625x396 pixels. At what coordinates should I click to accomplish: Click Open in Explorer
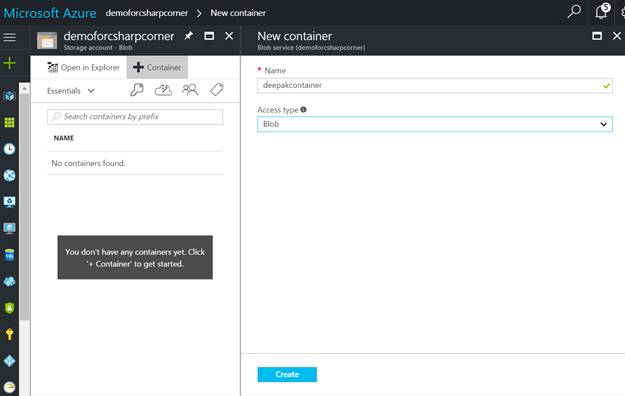tap(83, 67)
